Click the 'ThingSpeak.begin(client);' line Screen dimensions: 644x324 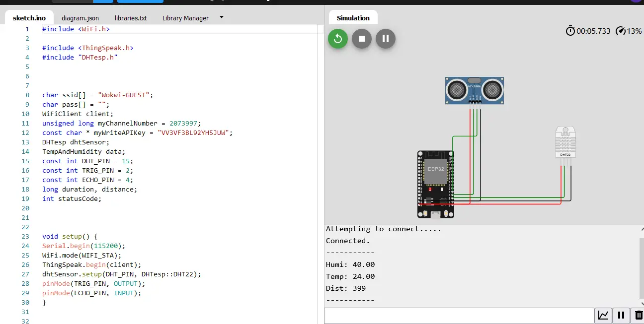tap(92, 265)
